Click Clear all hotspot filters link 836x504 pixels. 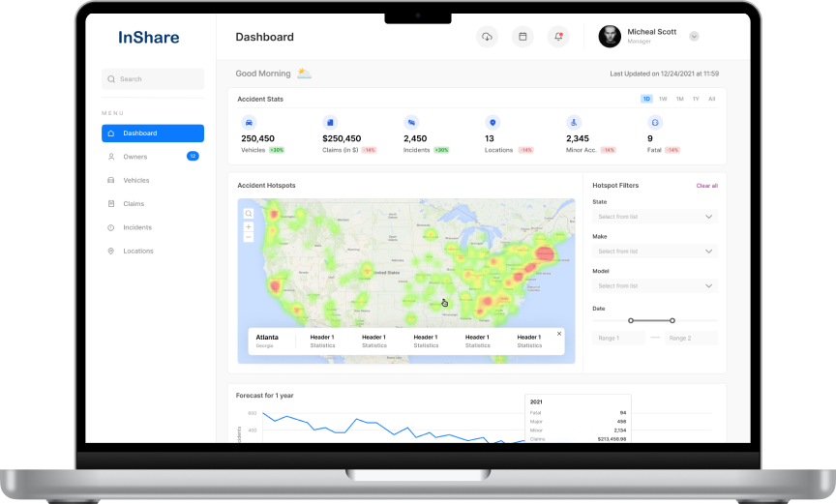click(707, 186)
